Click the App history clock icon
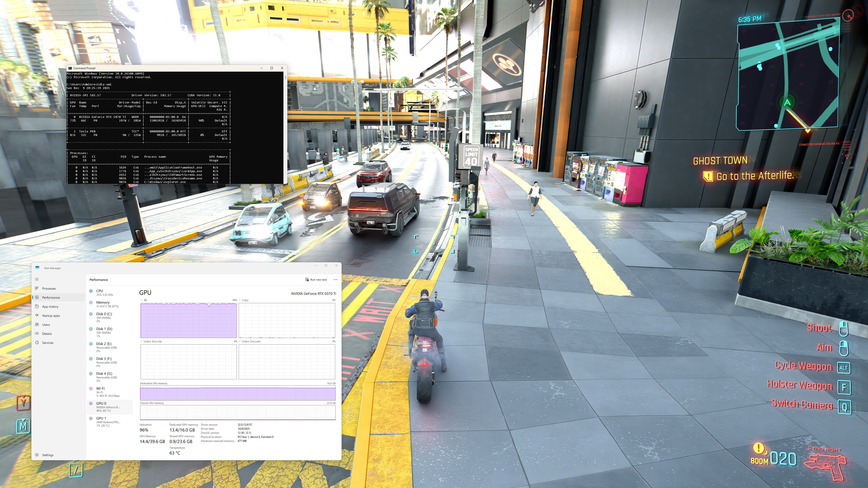This screenshot has height=488, width=868. (37, 307)
